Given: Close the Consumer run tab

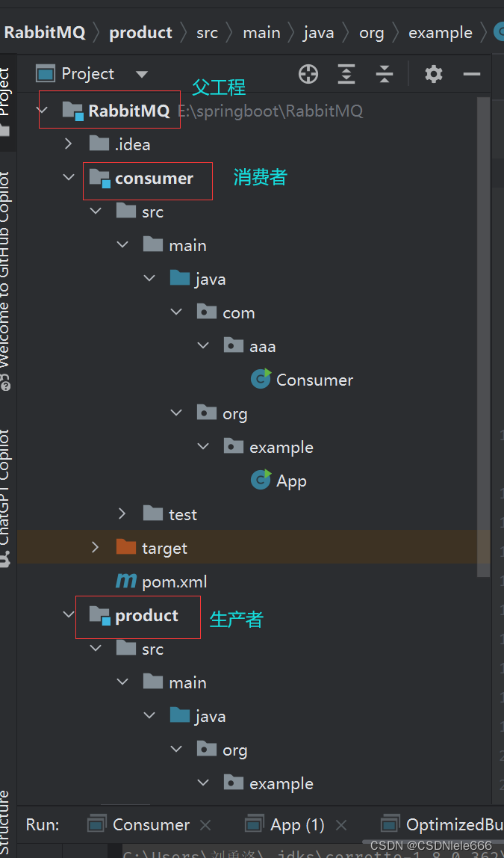Looking at the screenshot, I should pos(205,825).
